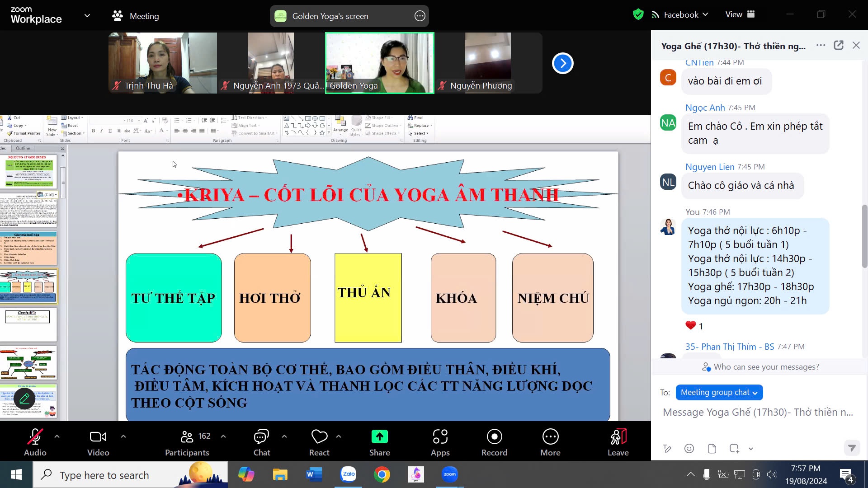Open Layout dropdown in shared PowerPoint
This screenshot has height=488, width=868.
click(x=72, y=117)
